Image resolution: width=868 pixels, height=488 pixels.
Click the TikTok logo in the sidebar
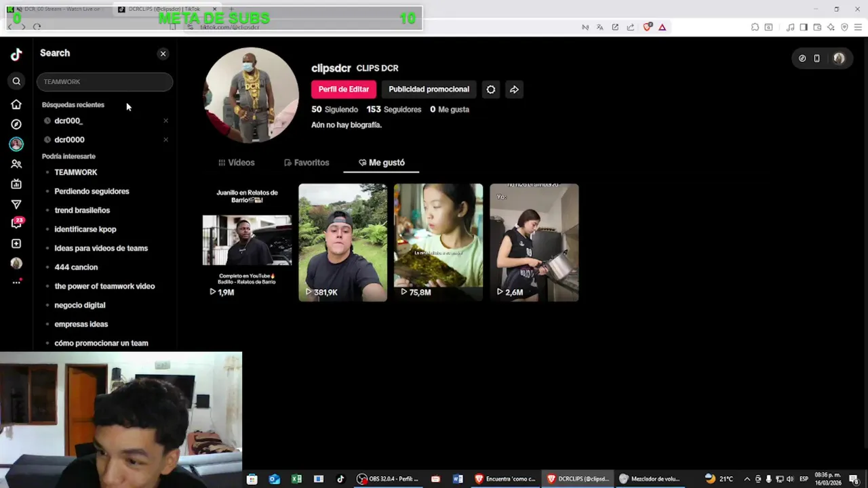[16, 54]
